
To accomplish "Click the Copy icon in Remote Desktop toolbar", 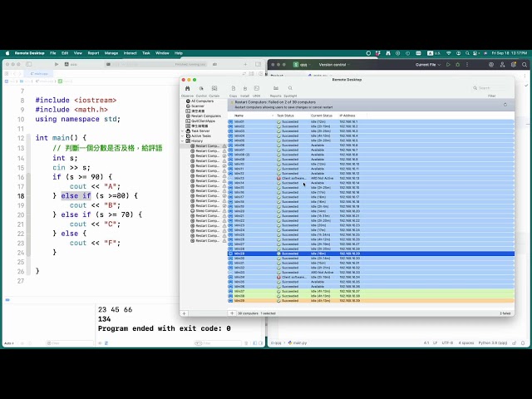I will [x=233, y=89].
